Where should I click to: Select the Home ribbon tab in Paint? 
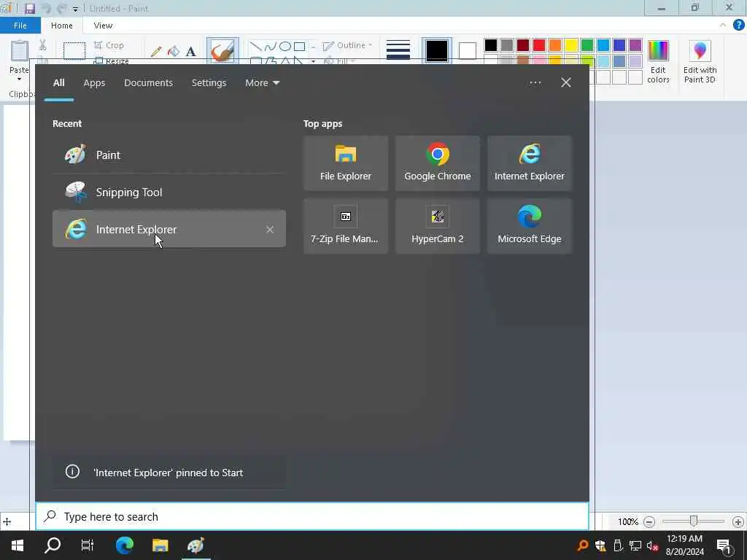[x=61, y=26]
